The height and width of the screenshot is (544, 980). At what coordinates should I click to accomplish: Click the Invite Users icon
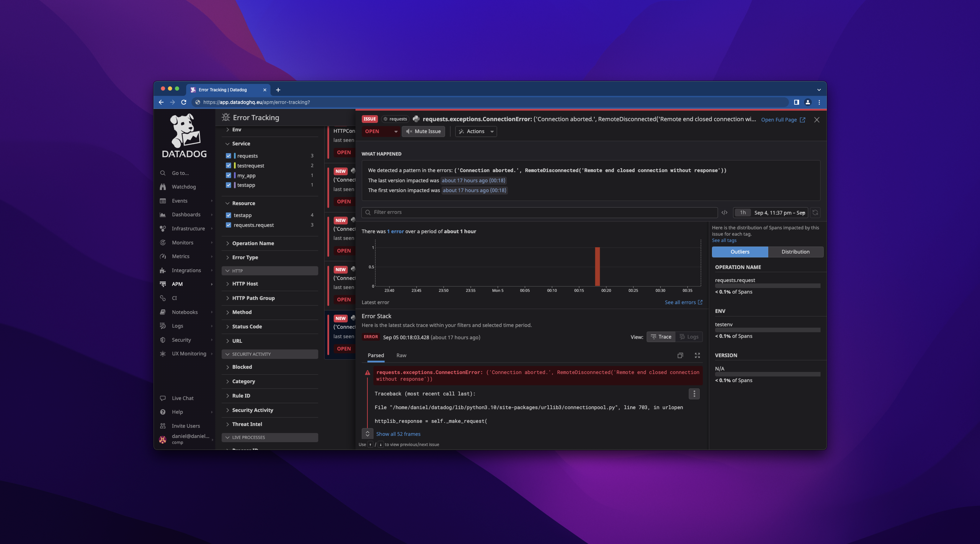[163, 426]
